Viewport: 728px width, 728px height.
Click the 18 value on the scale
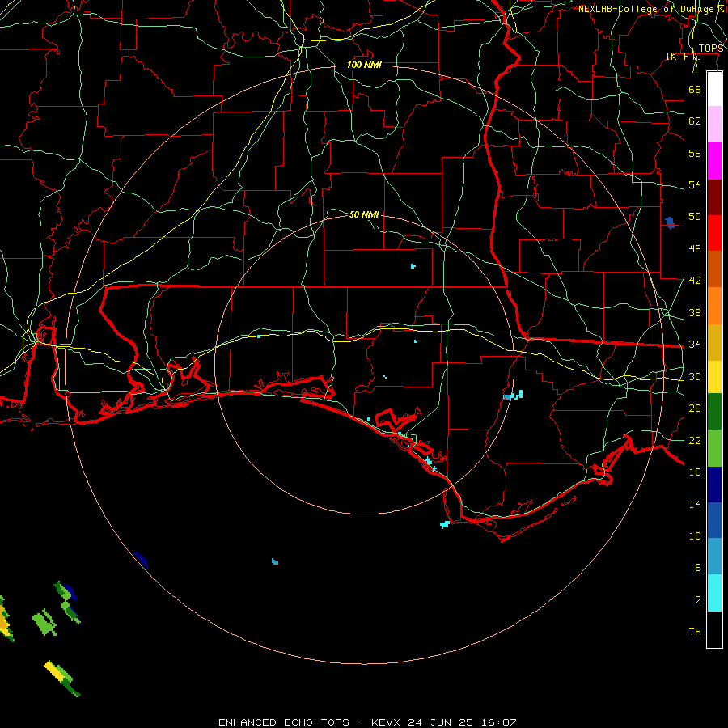pyautogui.click(x=695, y=472)
